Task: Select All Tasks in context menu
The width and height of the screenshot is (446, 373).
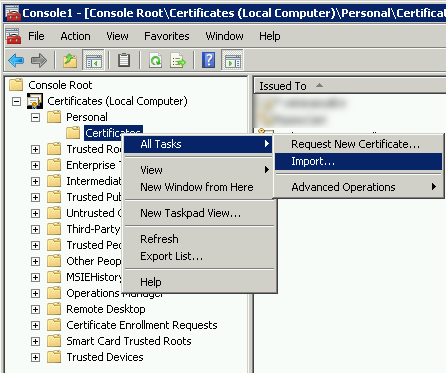Action: point(199,144)
